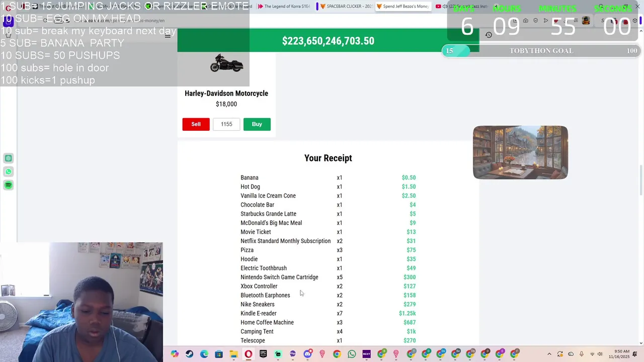This screenshot has height=362, width=644.
Task: Switch to the YouTube Jazz tab
Action: tap(463, 7)
